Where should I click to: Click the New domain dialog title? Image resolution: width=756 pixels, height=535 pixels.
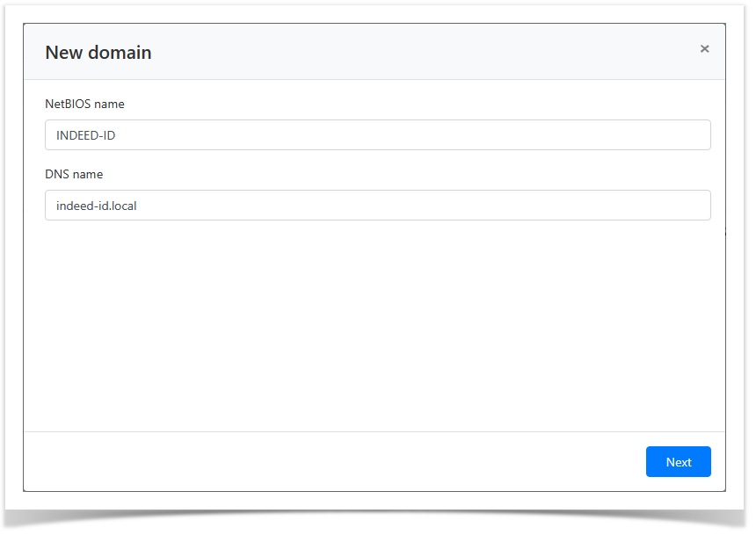pyautogui.click(x=98, y=53)
